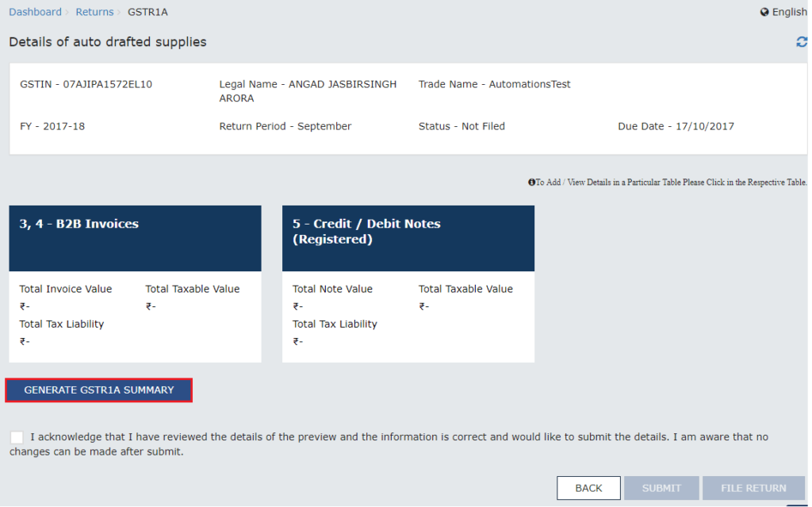Enable the acknowledgment checkbox before submitting
The width and height of the screenshot is (812, 507).
coord(17,436)
